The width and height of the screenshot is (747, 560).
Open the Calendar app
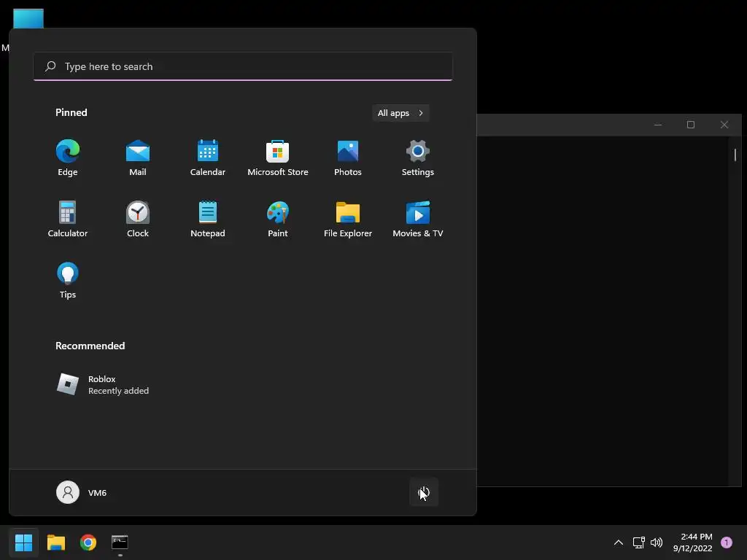coord(208,158)
